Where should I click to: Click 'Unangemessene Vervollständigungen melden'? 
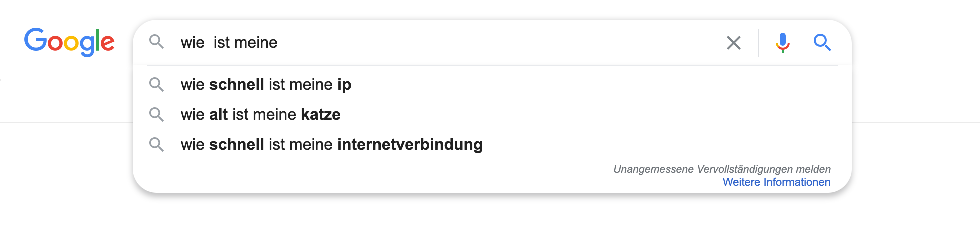[722, 169]
